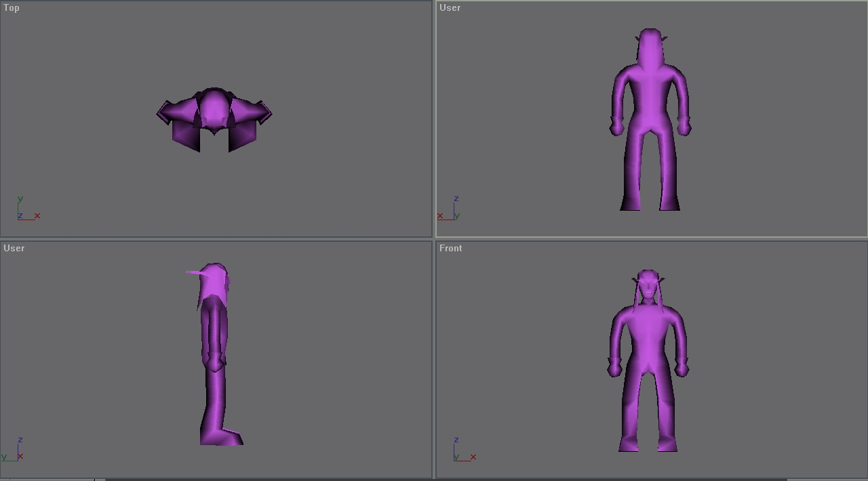The height and width of the screenshot is (481, 868).
Task: Open the Front viewport label menu
Action: [x=451, y=249]
